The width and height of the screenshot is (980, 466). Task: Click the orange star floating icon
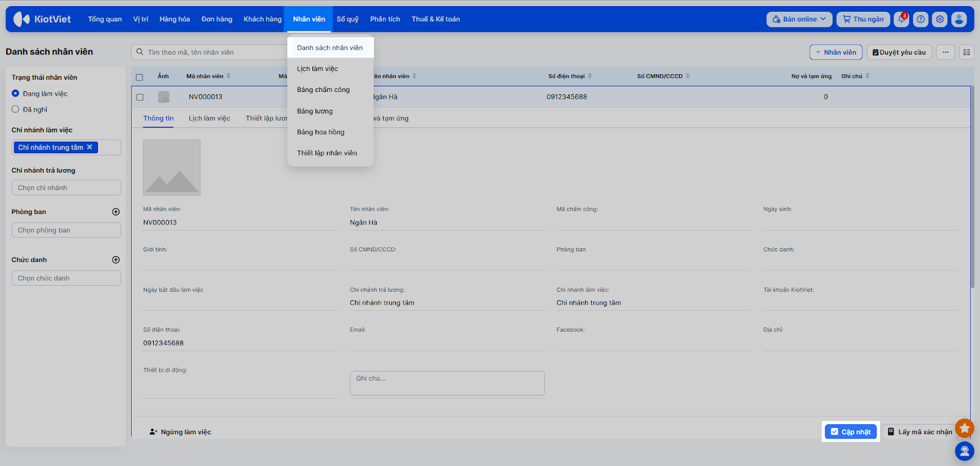point(965,428)
